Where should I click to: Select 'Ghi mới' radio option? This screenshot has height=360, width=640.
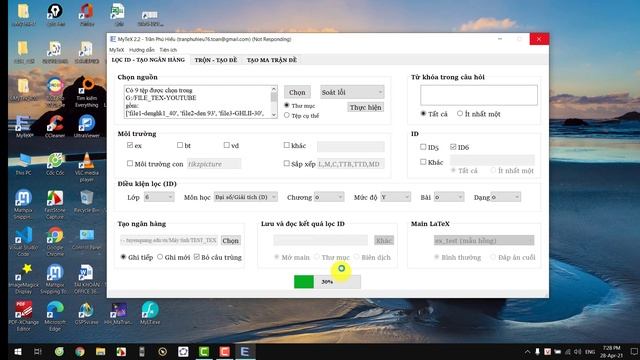coord(160,257)
